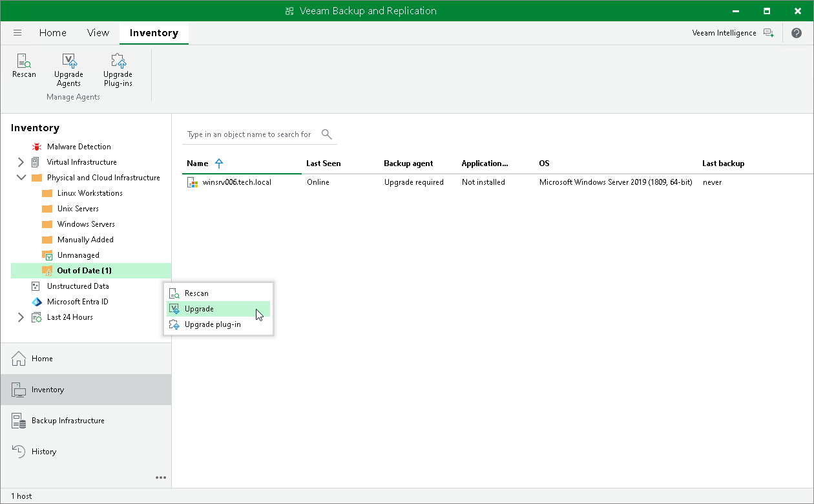Expand the Last 24 Hours node
This screenshot has width=814, height=504.
(x=20, y=317)
